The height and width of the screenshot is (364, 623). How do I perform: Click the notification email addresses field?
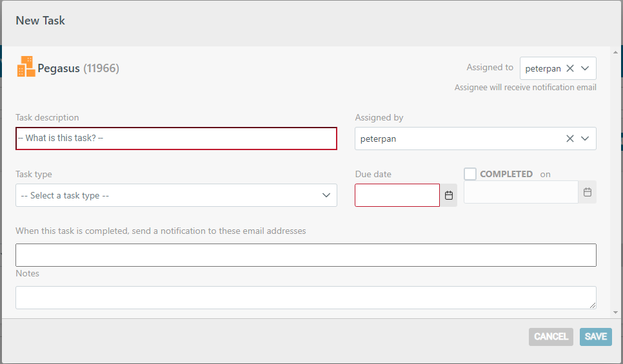point(306,255)
